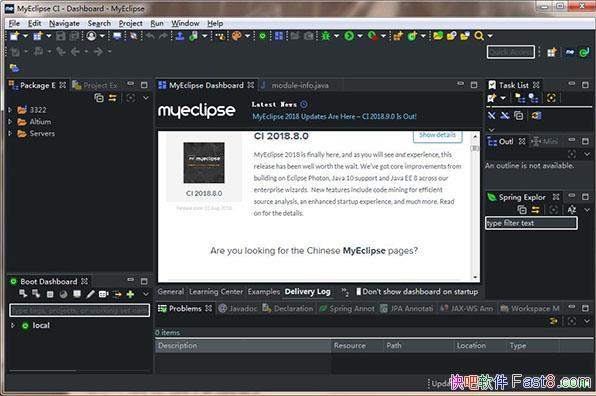Click the blue upload arrow deploy icon
Screen dimensions: 596x396
180,36
